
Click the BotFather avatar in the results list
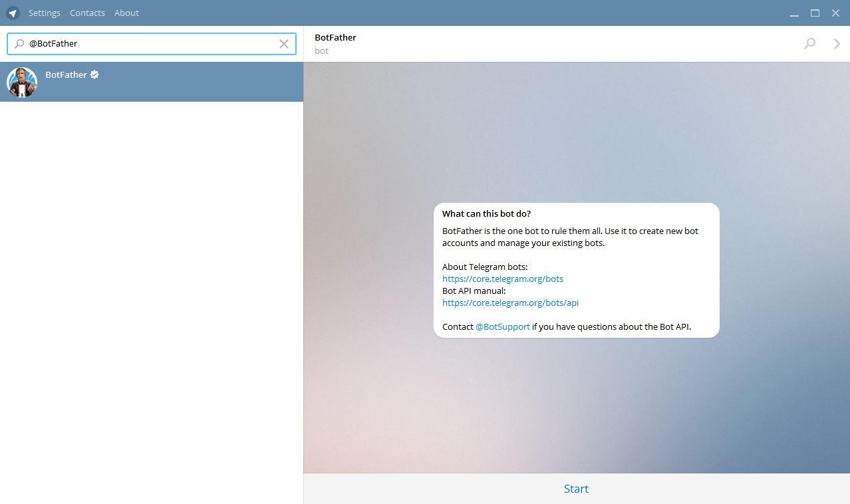pyautogui.click(x=22, y=82)
